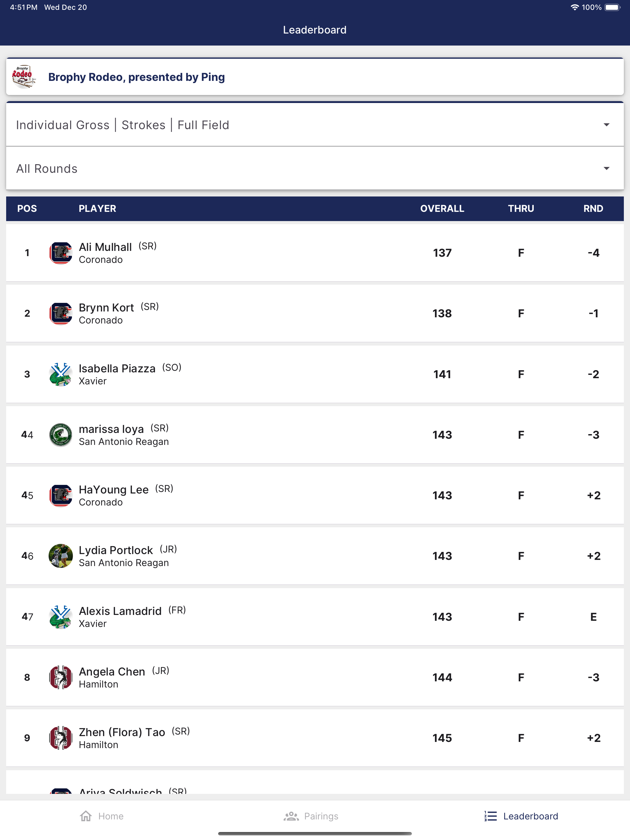Click arrow beside Individual Gross selector
The width and height of the screenshot is (630, 840).
[x=606, y=125]
